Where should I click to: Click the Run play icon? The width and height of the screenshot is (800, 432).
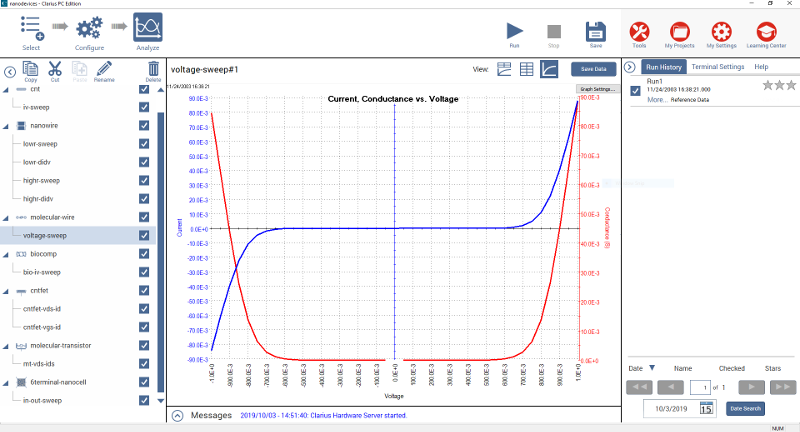tap(514, 29)
